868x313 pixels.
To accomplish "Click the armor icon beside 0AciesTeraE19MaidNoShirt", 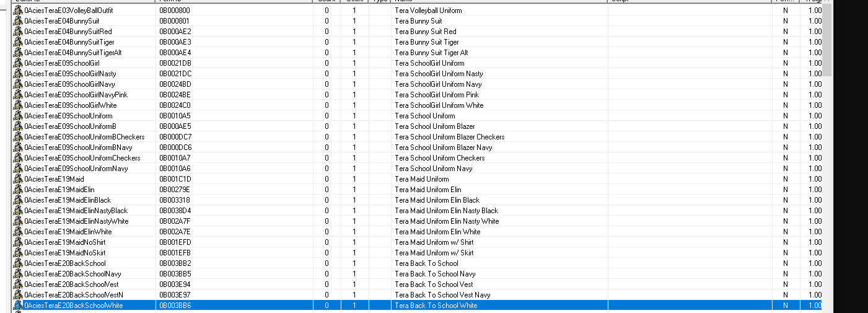I will tap(17, 242).
